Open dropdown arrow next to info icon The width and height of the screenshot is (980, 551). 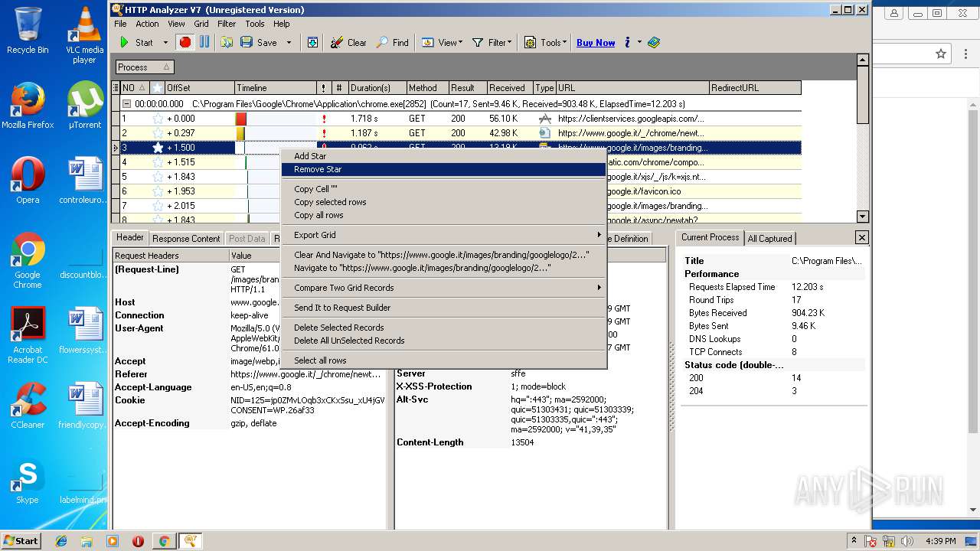(639, 43)
